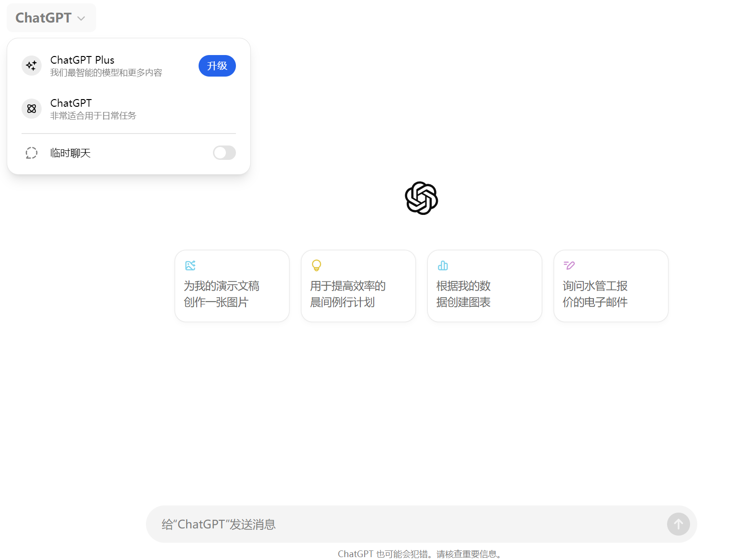
Task: Open the 为我的演示文稿创作一张图片 suggestion card
Action: (x=232, y=286)
